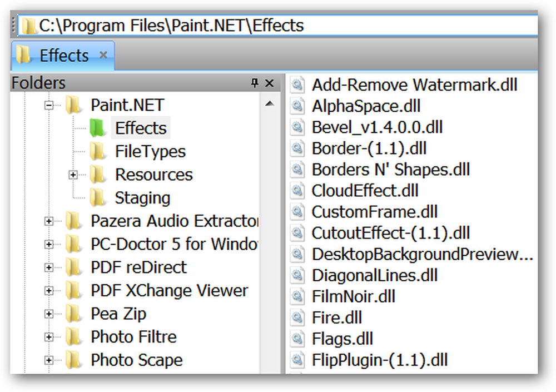Select the Pea Zip folder
This screenshot has height=392, width=556.
(118, 314)
